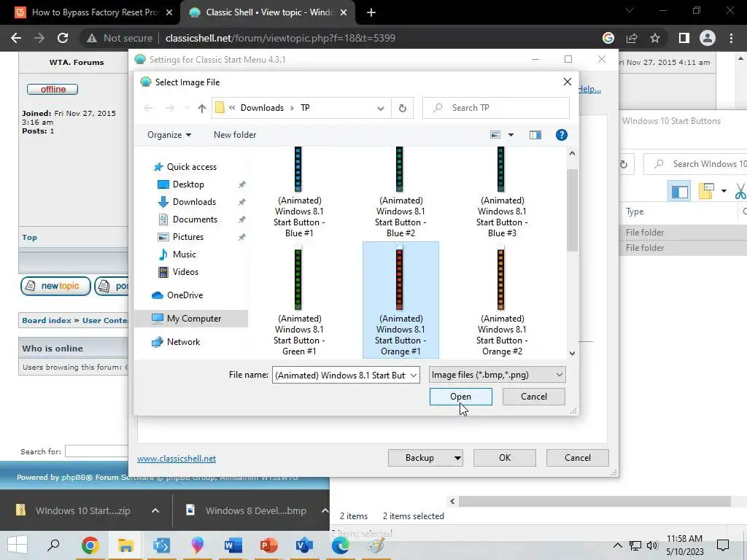
Task: Go back in Chrome
Action: click(x=16, y=38)
